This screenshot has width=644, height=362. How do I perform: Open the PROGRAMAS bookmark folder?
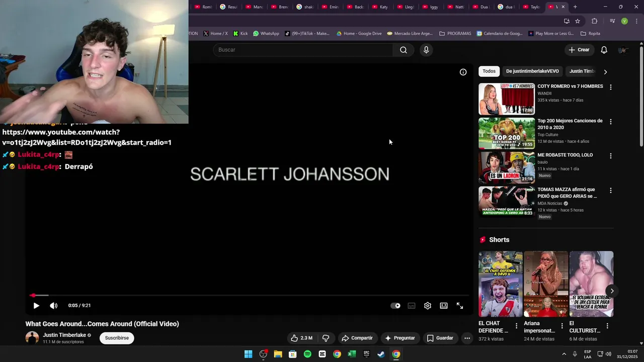tap(455, 34)
